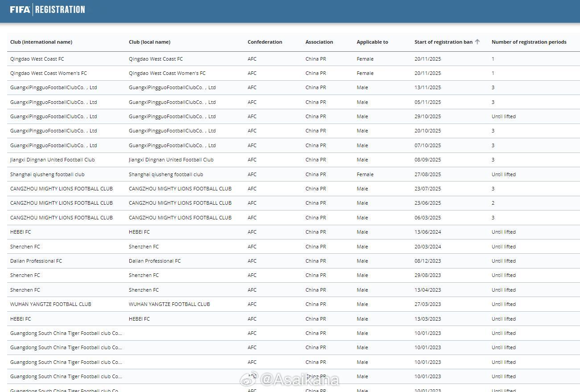This screenshot has height=392, width=580.
Task: Click Until lifted in the Dalian Professional row
Action: click(503, 261)
